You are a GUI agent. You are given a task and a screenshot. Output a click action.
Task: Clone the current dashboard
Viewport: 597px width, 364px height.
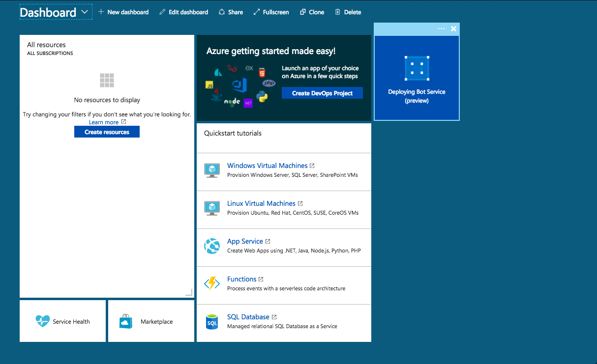click(312, 12)
